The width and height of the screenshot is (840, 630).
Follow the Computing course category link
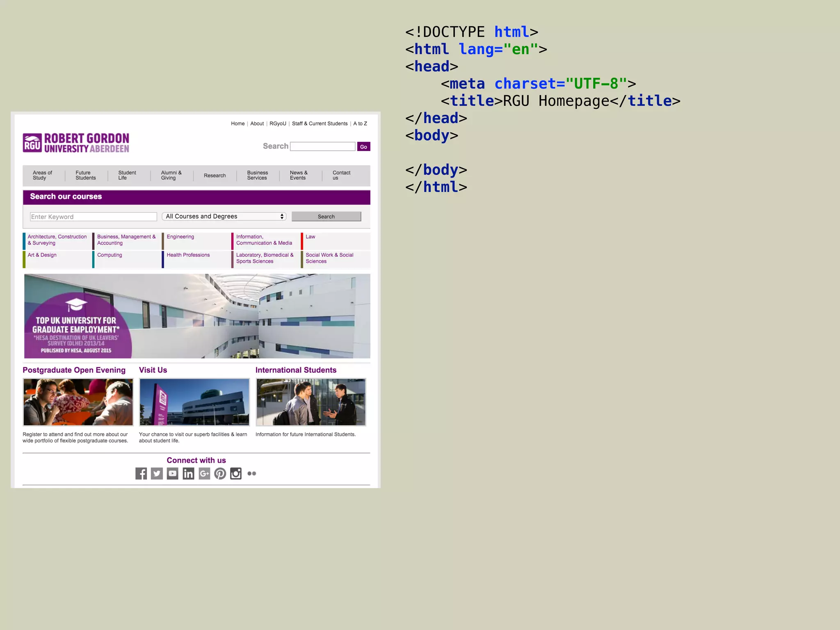point(110,255)
